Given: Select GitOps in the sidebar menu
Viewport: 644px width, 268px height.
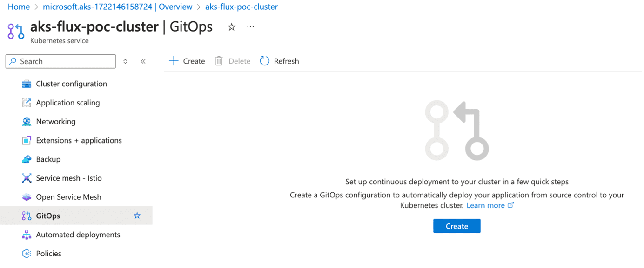Looking at the screenshot, I should [x=48, y=216].
